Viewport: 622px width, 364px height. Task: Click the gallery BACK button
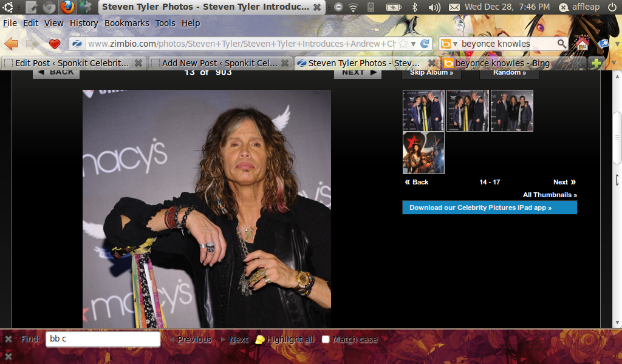pos(56,73)
